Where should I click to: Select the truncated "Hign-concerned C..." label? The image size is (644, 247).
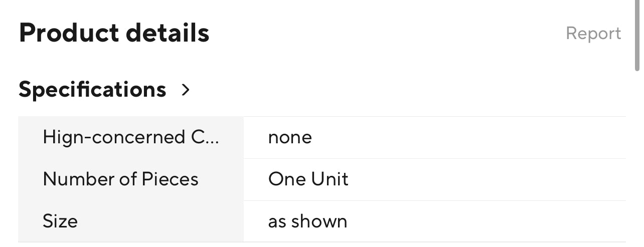131,137
